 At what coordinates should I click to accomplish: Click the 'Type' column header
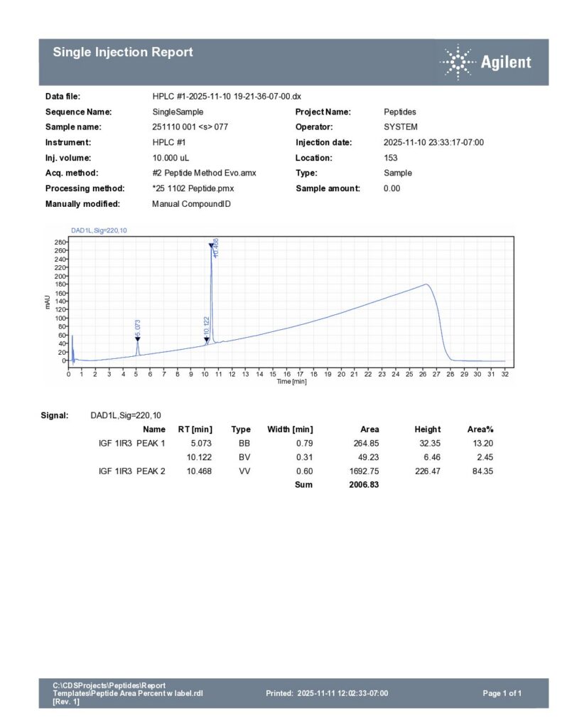coord(241,429)
